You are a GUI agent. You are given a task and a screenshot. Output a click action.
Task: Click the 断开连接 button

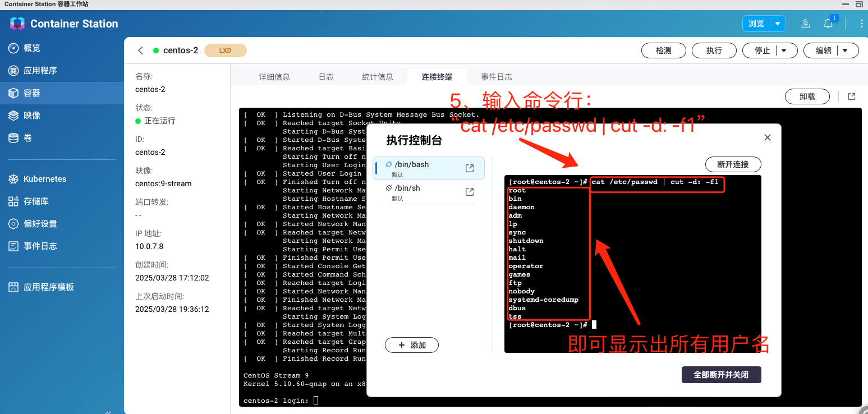point(733,164)
